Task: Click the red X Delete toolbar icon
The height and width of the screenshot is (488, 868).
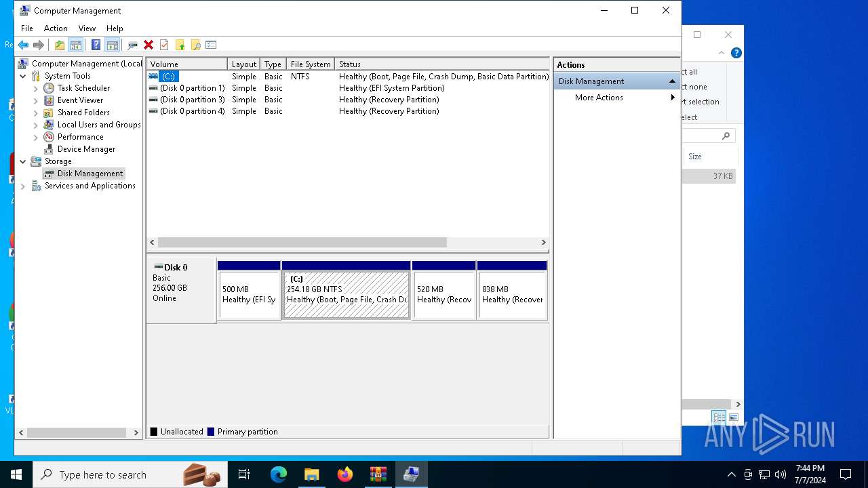Action: tap(149, 45)
